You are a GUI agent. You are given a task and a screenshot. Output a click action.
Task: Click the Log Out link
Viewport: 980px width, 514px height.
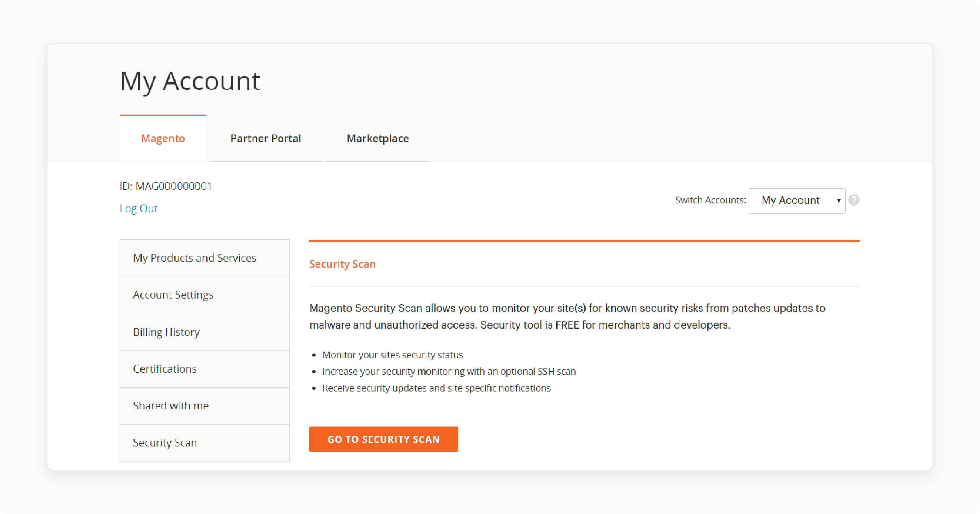click(x=138, y=209)
